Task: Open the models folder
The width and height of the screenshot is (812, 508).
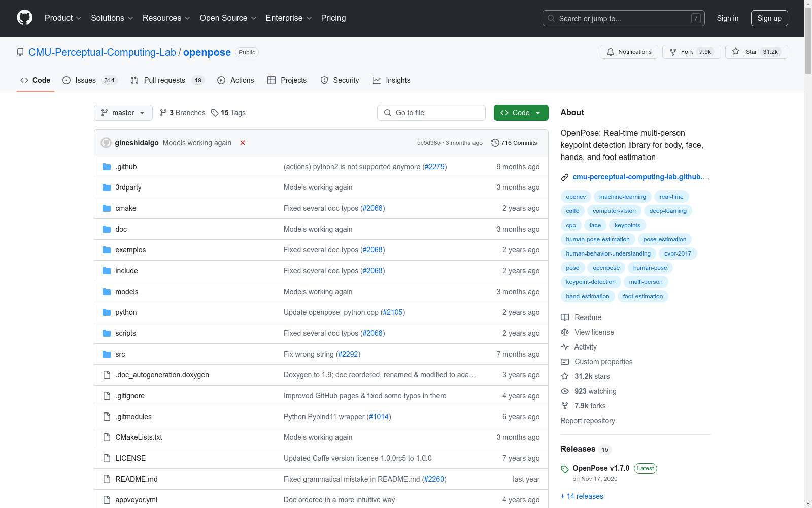Action: click(x=127, y=292)
